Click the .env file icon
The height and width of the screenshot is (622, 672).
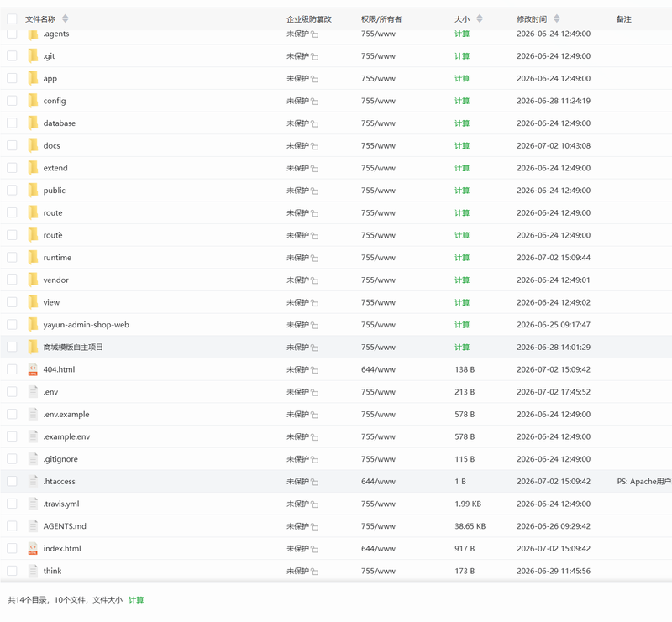[33, 391]
